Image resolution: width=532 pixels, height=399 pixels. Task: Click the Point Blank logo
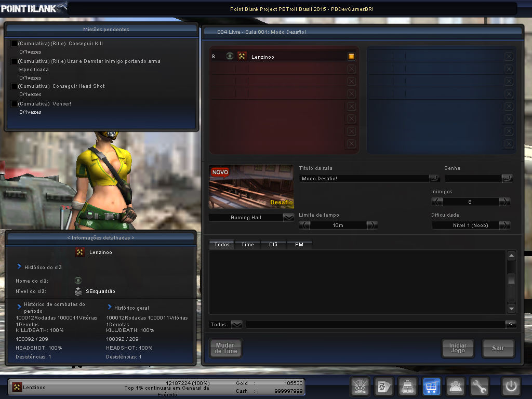[33, 8]
